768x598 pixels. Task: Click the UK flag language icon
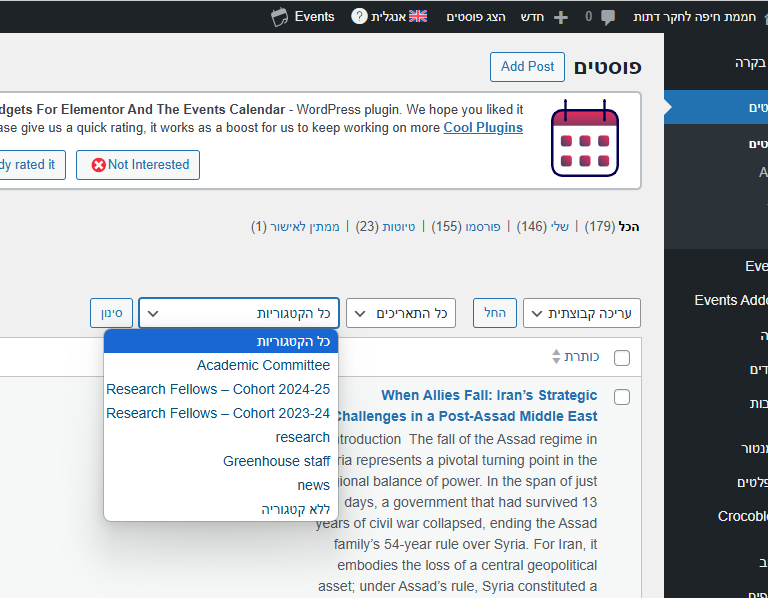(x=418, y=17)
